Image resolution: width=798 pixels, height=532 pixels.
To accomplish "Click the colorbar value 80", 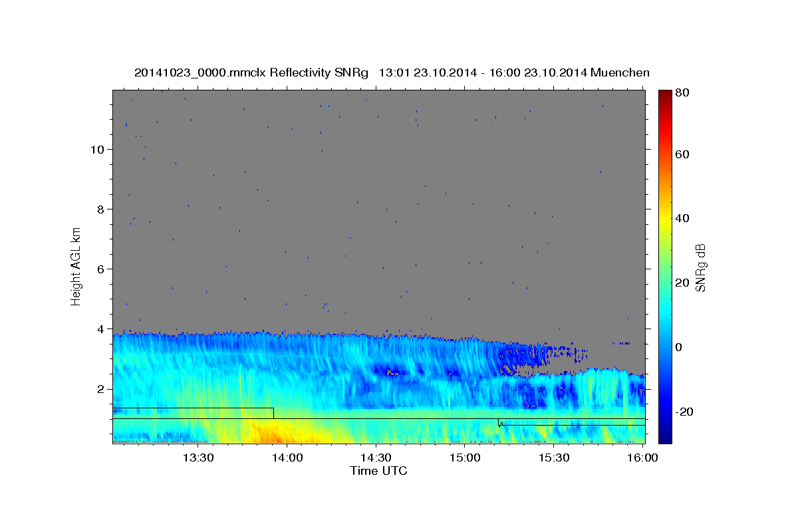I will tap(683, 92).
